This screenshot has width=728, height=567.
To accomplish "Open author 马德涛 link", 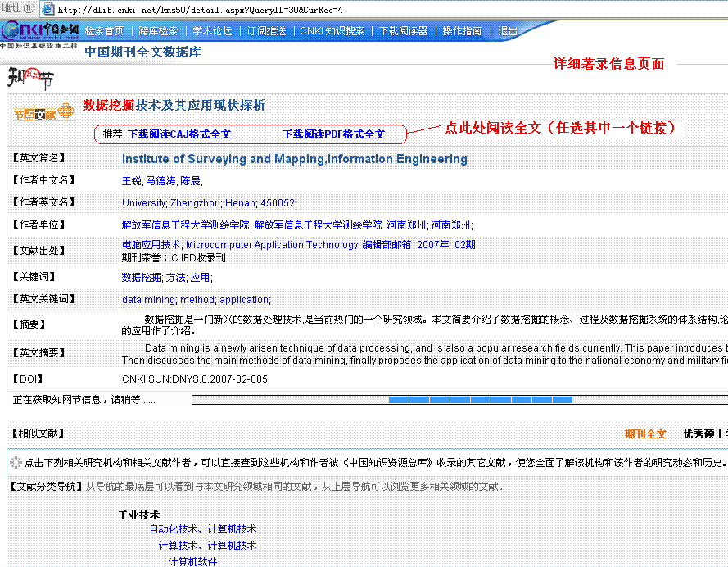I will click(161, 180).
